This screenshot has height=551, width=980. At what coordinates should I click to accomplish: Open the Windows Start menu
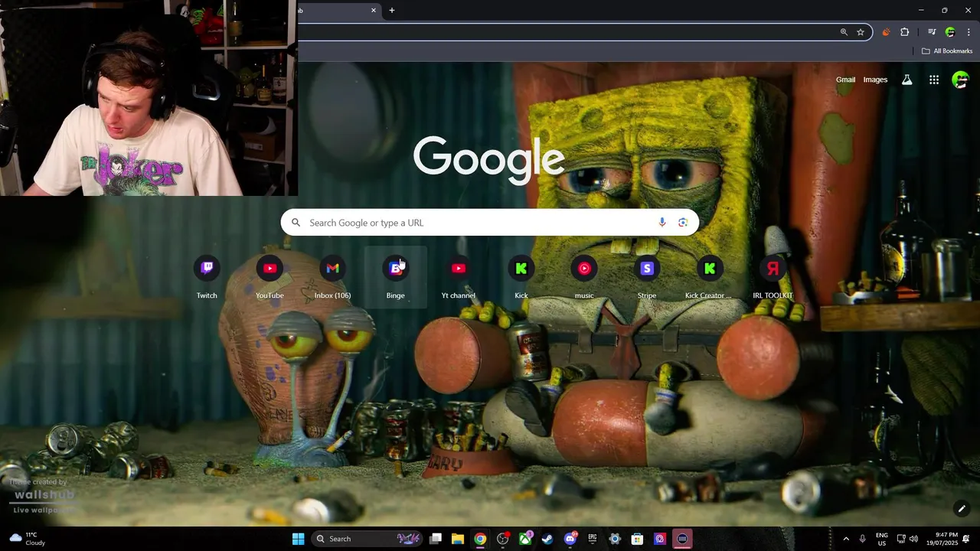(299, 539)
